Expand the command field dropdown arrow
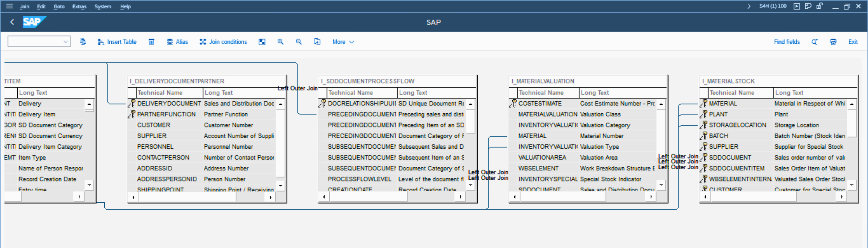Screen dimensions: 868x248 [x=65, y=42]
